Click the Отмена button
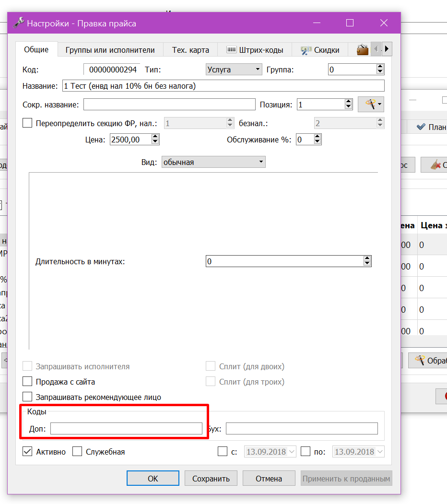This screenshot has height=504, width=447. [x=269, y=478]
